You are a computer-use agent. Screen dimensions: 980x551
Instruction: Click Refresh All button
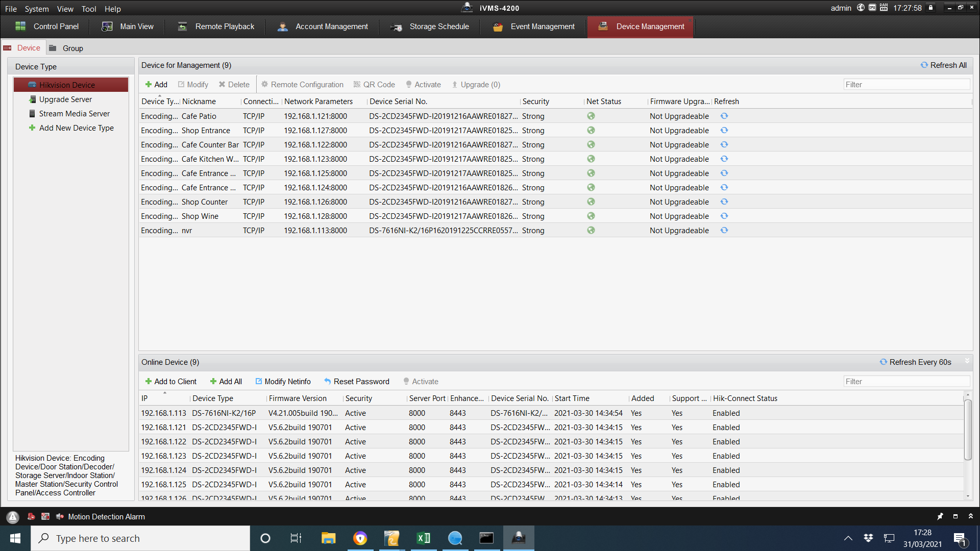pos(943,65)
